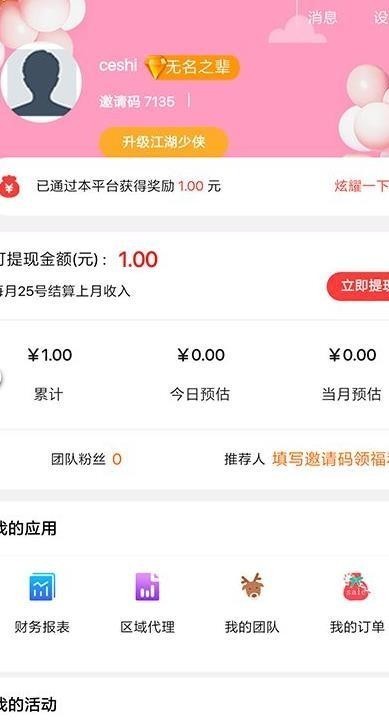Viewport: 389px width, 721px height.
Task: Open the 我的团队 reindeer icon
Action: [252, 585]
